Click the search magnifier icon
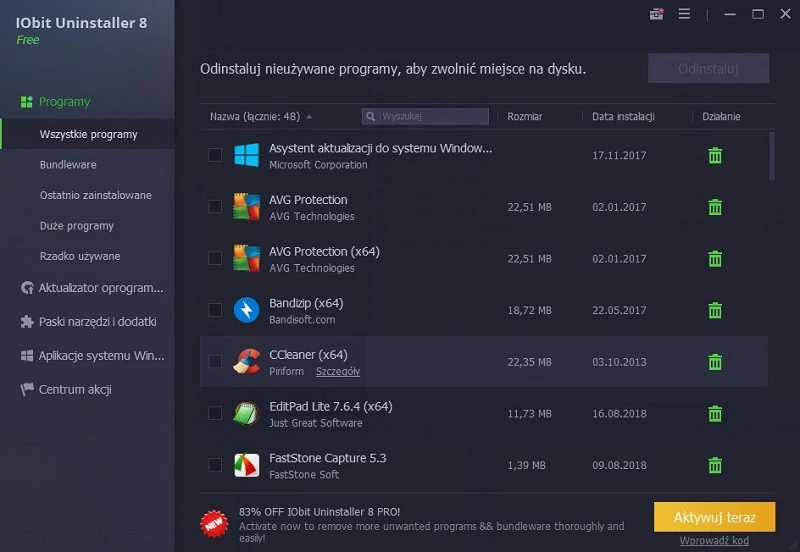 pyautogui.click(x=370, y=117)
